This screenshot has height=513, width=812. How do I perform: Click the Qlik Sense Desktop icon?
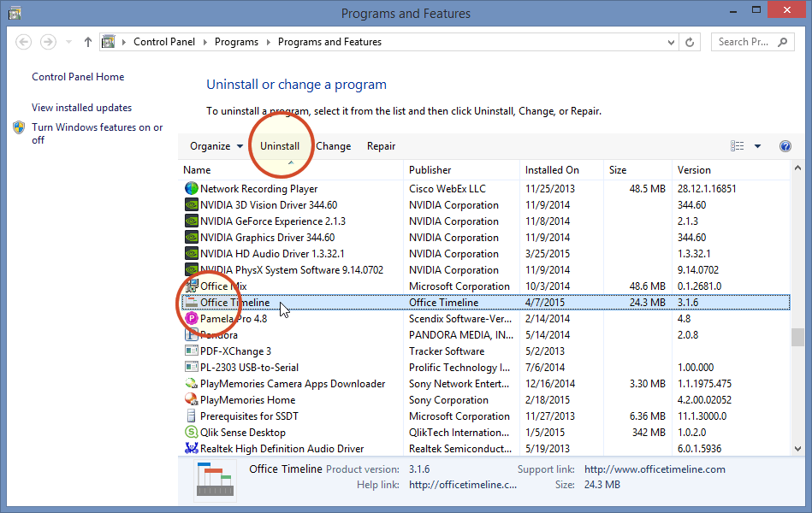click(191, 432)
